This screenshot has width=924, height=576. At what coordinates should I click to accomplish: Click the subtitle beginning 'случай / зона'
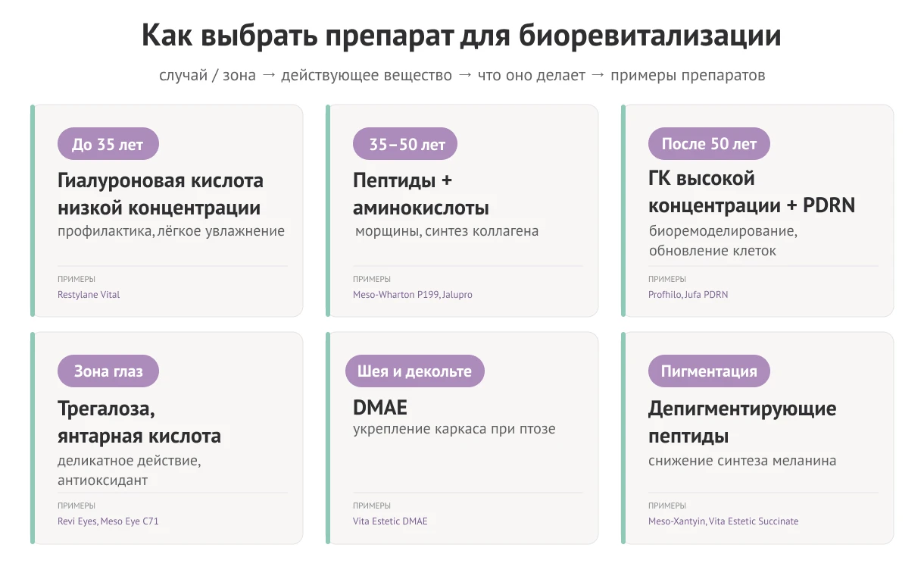(x=462, y=76)
